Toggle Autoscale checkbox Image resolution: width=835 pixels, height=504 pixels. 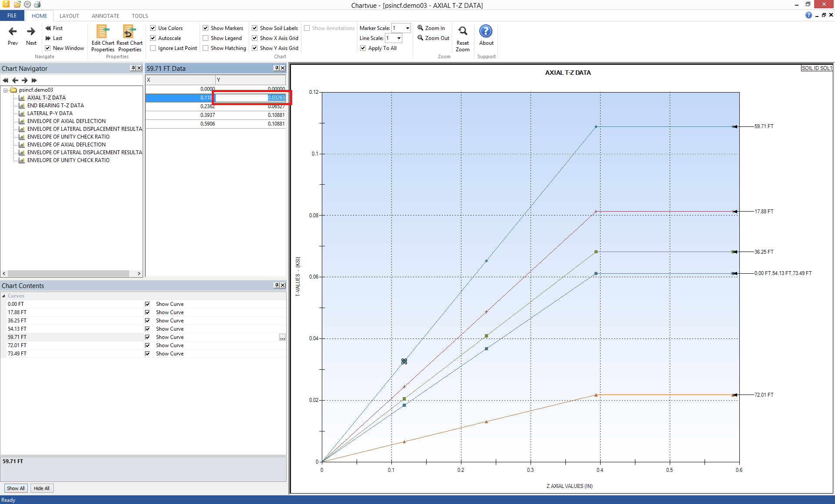(153, 38)
